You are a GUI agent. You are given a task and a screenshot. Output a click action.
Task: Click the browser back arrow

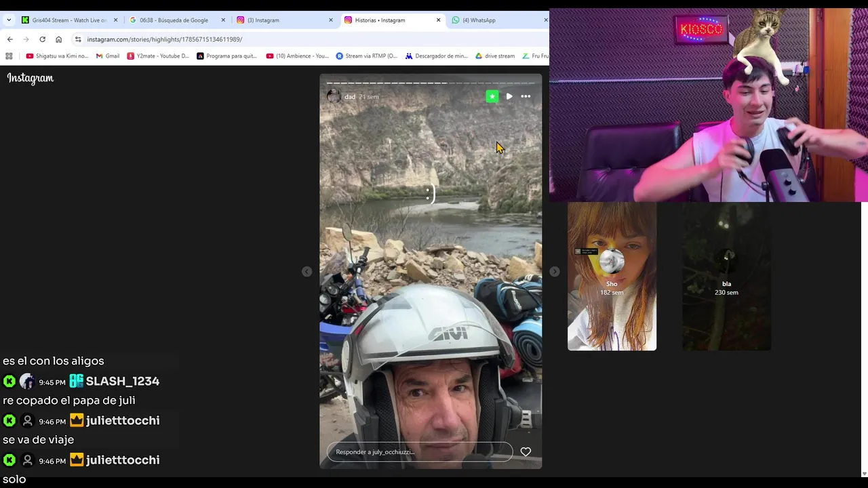(x=9, y=39)
